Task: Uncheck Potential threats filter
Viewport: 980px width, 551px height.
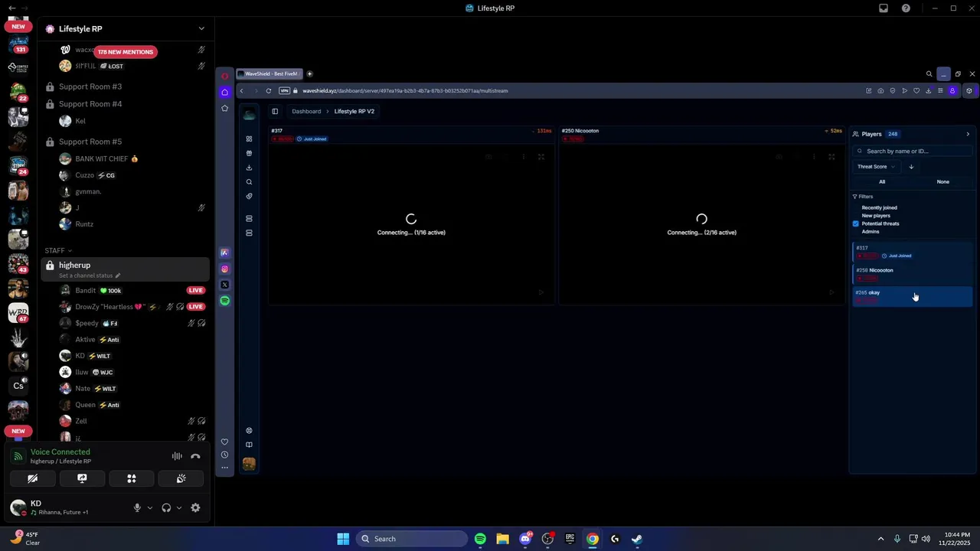Action: 856,223
